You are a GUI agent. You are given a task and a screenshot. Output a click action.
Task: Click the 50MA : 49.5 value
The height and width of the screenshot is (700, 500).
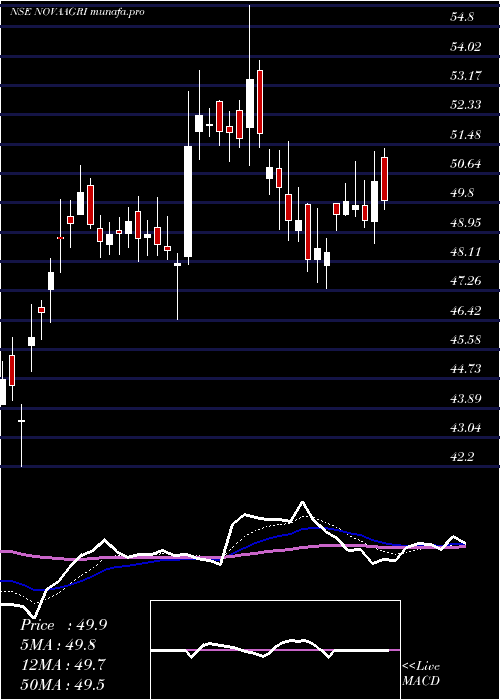(x=63, y=684)
